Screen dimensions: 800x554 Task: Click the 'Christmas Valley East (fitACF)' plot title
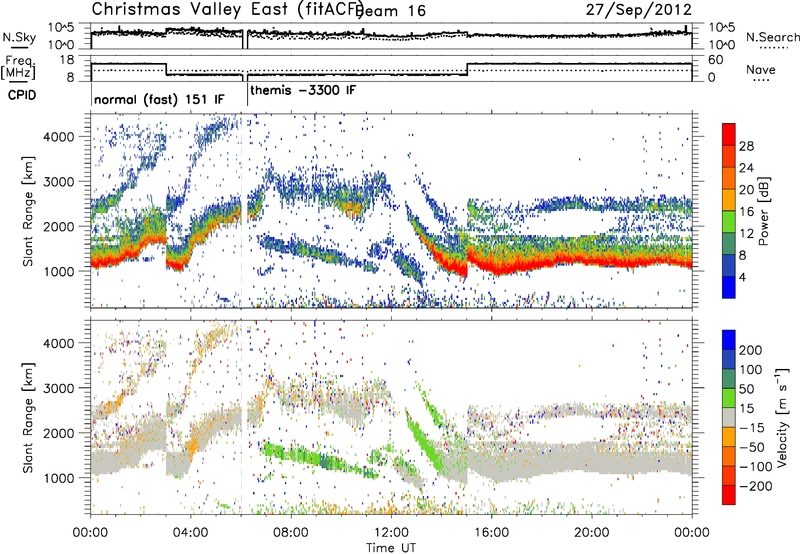[227, 9]
